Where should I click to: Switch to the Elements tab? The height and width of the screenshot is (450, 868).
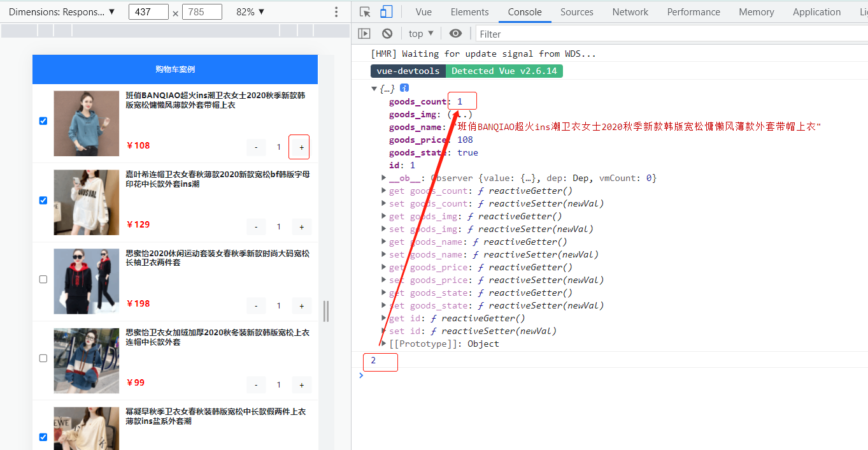click(469, 12)
